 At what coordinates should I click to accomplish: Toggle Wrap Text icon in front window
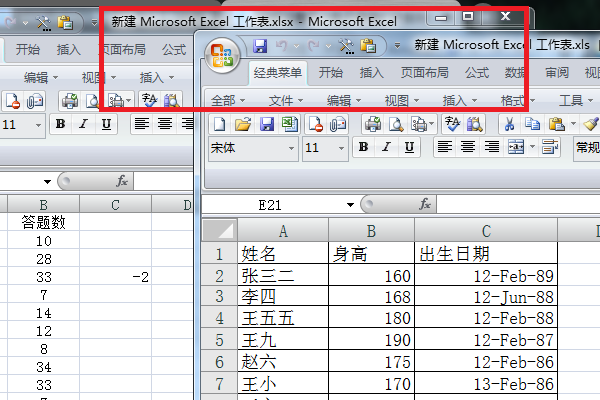550,147
